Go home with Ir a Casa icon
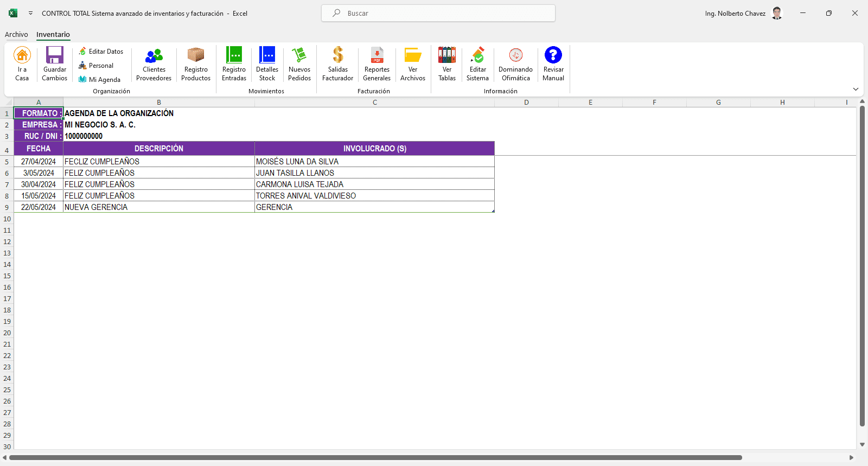Screen dimensions: 868x466 22,63
